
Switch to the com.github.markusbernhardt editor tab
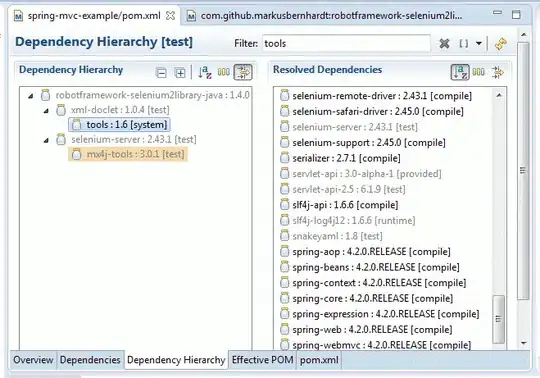point(331,16)
